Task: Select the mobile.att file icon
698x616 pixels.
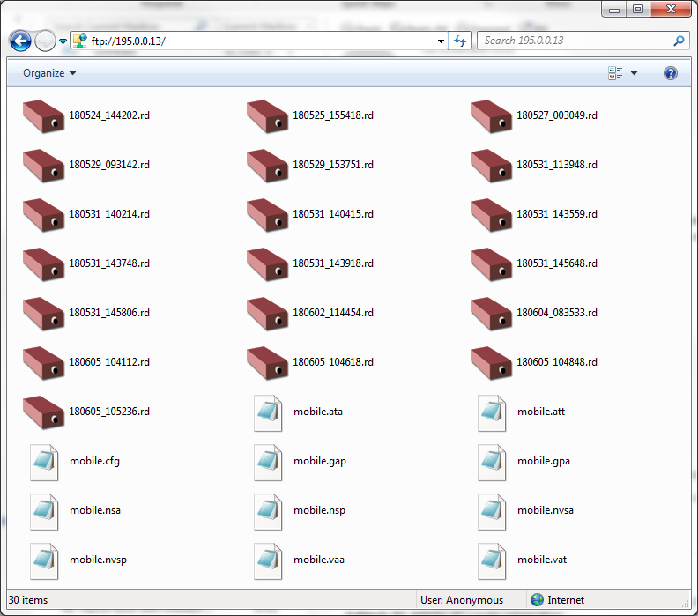Action: pyautogui.click(x=492, y=413)
